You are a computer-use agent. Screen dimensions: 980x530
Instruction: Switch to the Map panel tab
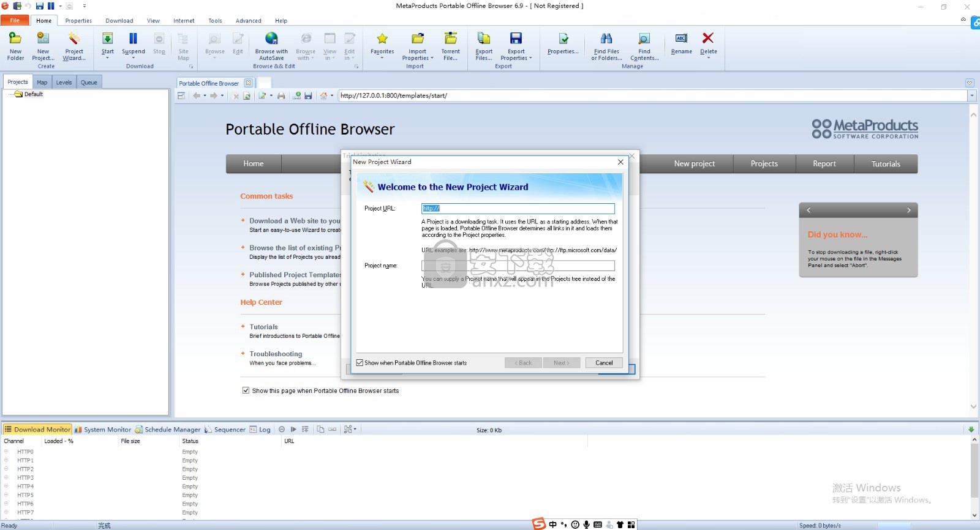point(42,82)
